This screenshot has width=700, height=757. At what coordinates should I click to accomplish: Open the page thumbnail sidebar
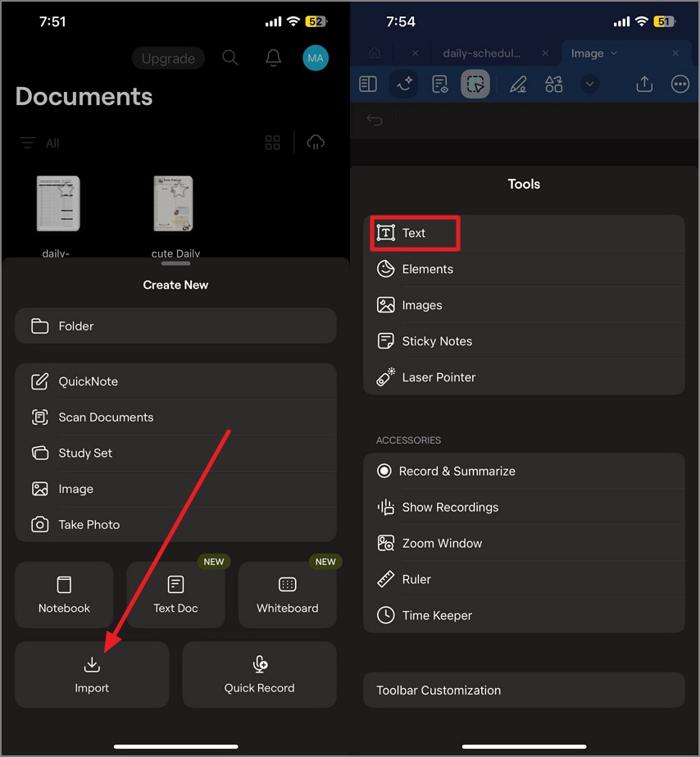(367, 84)
